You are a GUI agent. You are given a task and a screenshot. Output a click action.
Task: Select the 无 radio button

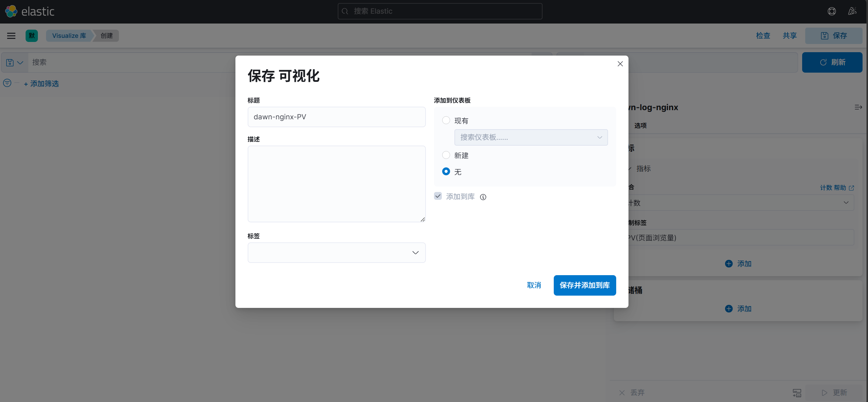coord(446,172)
